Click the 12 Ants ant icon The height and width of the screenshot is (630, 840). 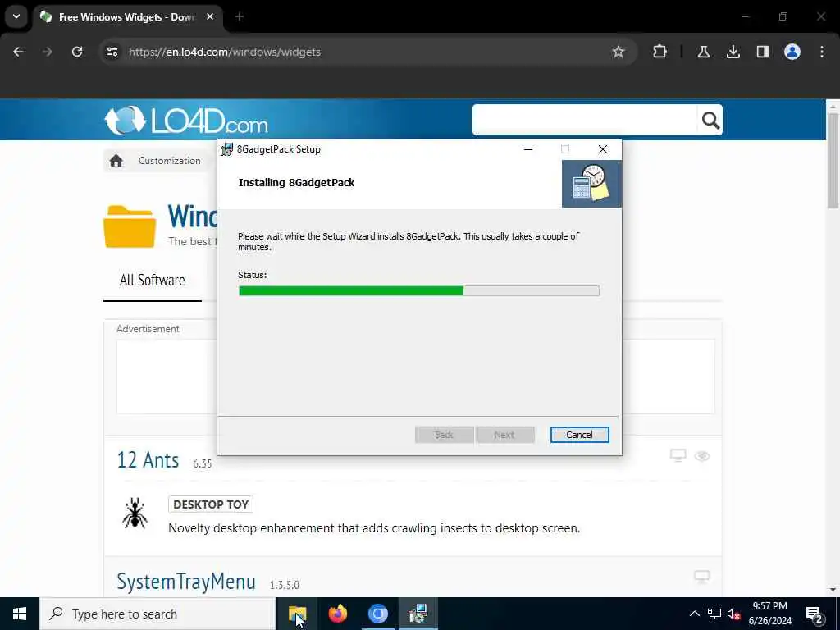click(135, 514)
